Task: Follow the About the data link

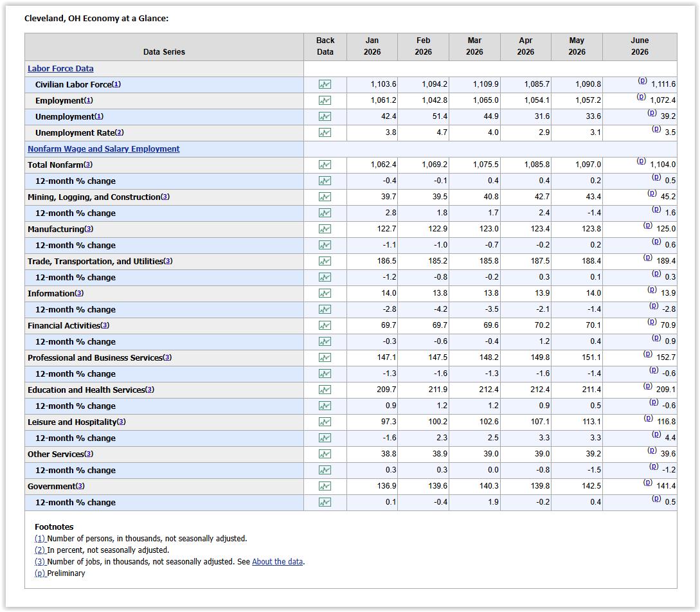Action: click(x=277, y=562)
